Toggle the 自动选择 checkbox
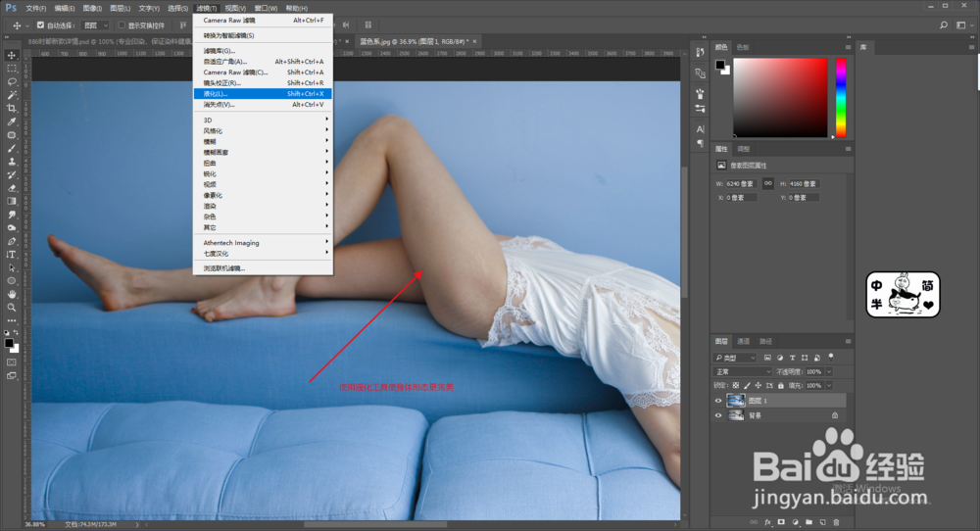This screenshot has width=980, height=531. (x=40, y=25)
